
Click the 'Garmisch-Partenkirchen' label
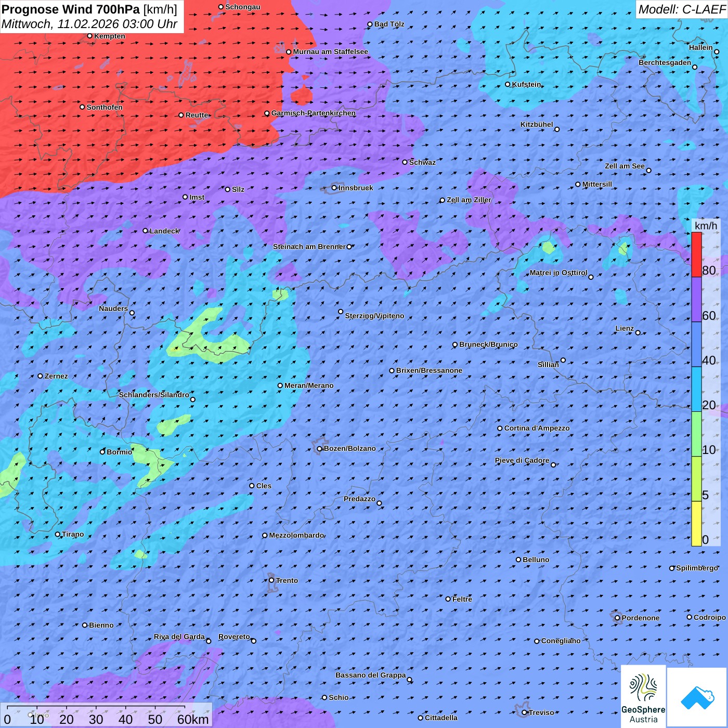314,113
